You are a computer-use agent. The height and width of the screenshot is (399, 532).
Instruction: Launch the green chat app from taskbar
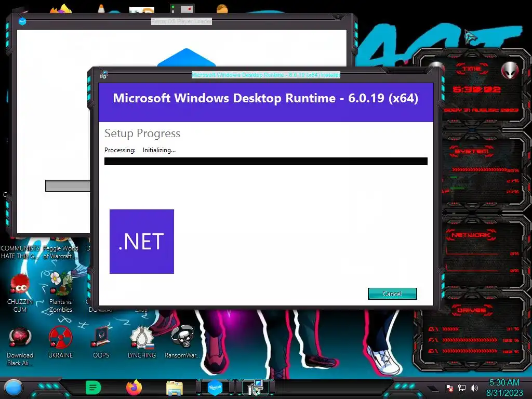[94, 388]
